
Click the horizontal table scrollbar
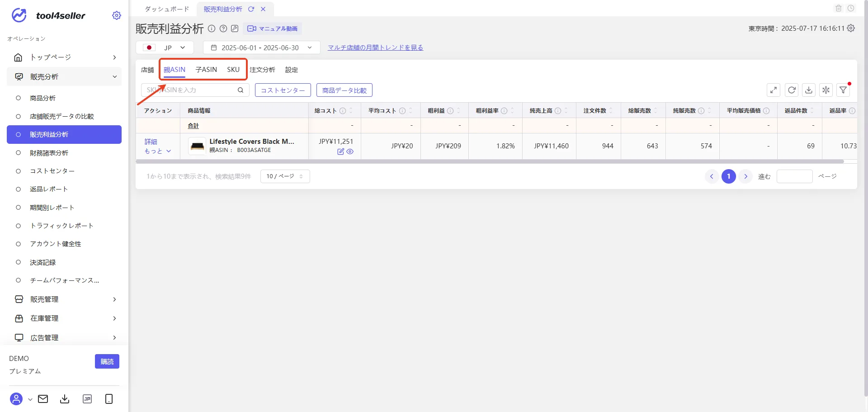490,161
